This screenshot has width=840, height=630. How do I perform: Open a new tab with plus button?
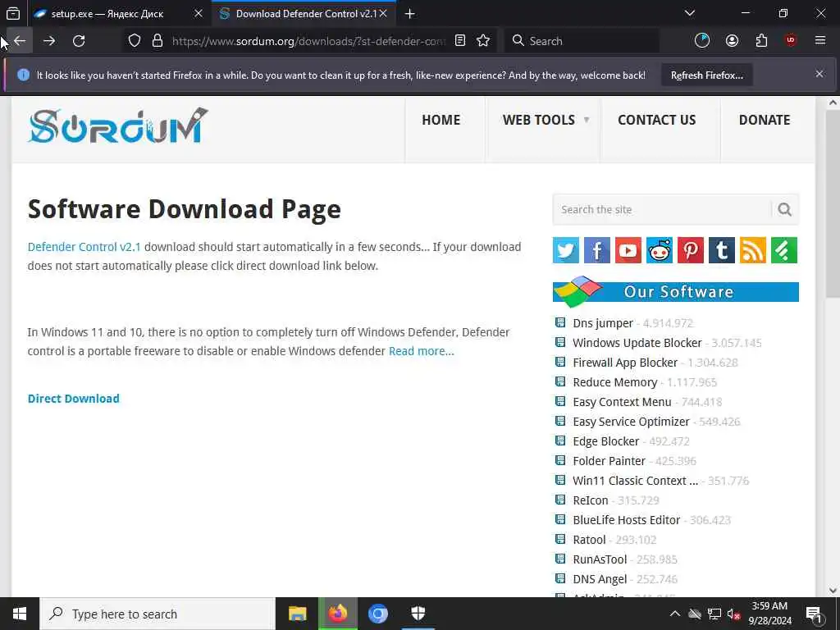(410, 13)
